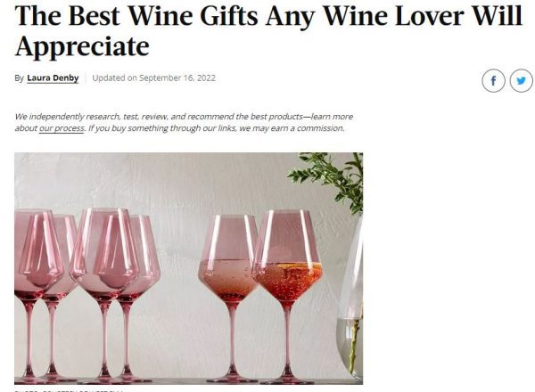Click the second pair of empty pink glasses

(114, 295)
